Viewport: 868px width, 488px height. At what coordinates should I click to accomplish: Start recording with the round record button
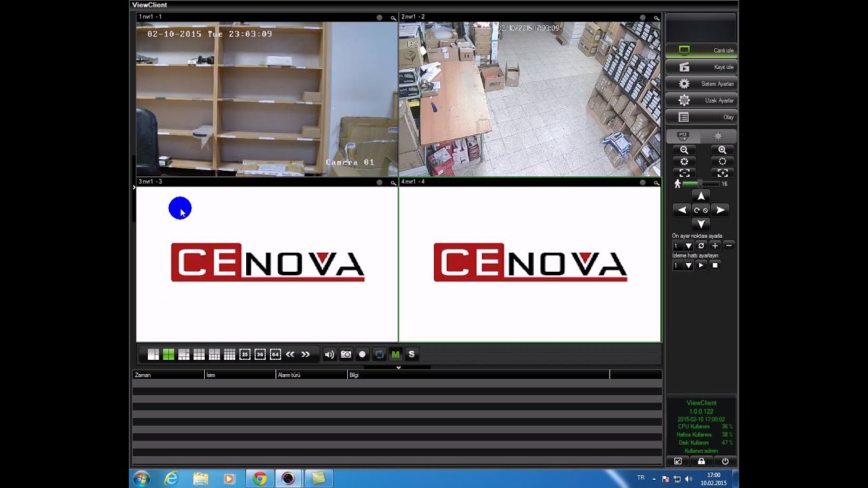point(362,354)
